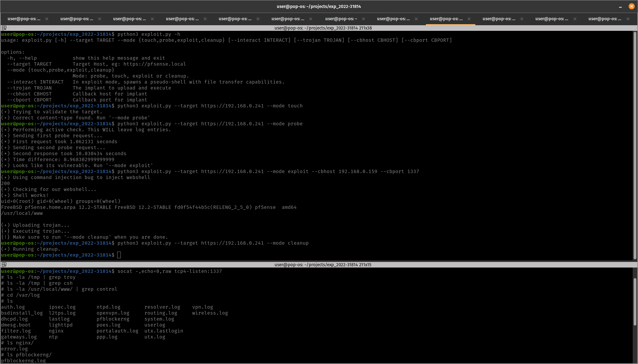The height and width of the screenshot is (364, 638).
Task: Close the active highlighted tab with its X
Action: 469,19
